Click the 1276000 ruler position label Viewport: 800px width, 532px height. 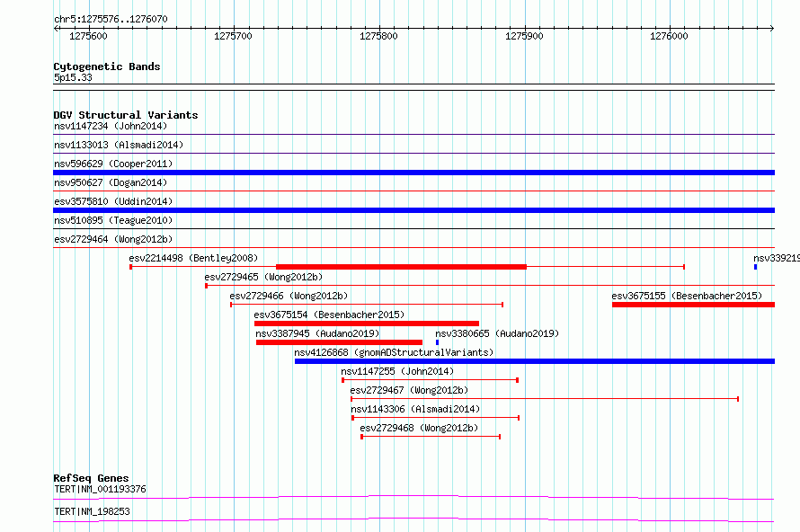pyautogui.click(x=669, y=36)
